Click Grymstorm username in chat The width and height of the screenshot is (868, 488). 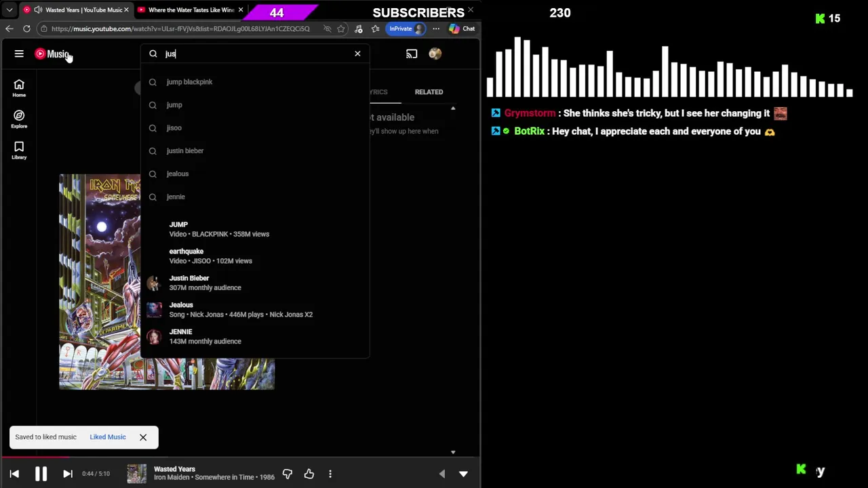click(530, 114)
